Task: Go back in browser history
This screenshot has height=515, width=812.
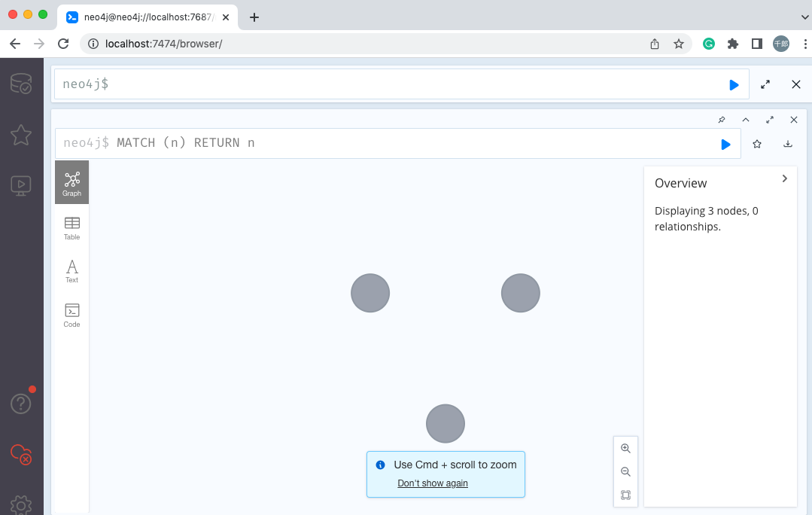Action: pyautogui.click(x=15, y=44)
